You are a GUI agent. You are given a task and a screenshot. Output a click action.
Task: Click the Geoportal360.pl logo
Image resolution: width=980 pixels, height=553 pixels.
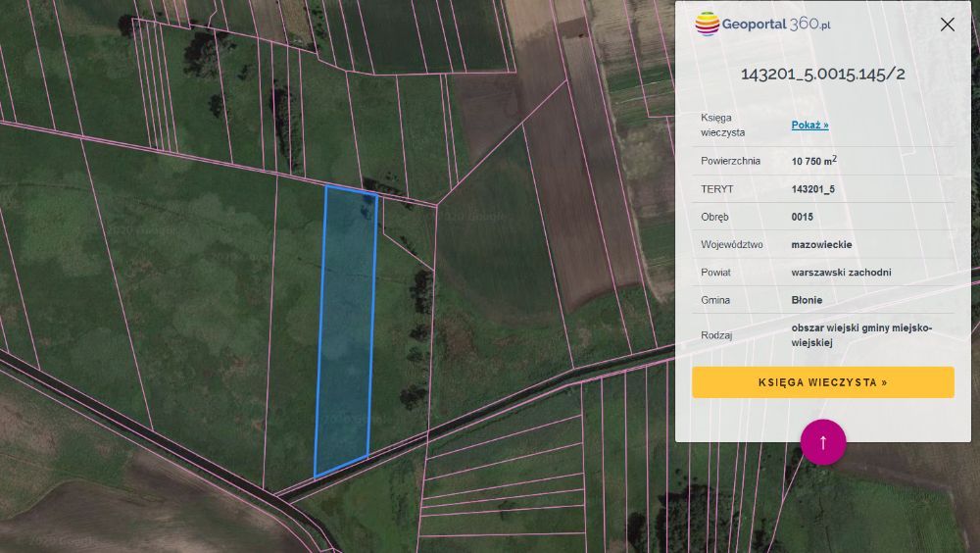tap(762, 25)
